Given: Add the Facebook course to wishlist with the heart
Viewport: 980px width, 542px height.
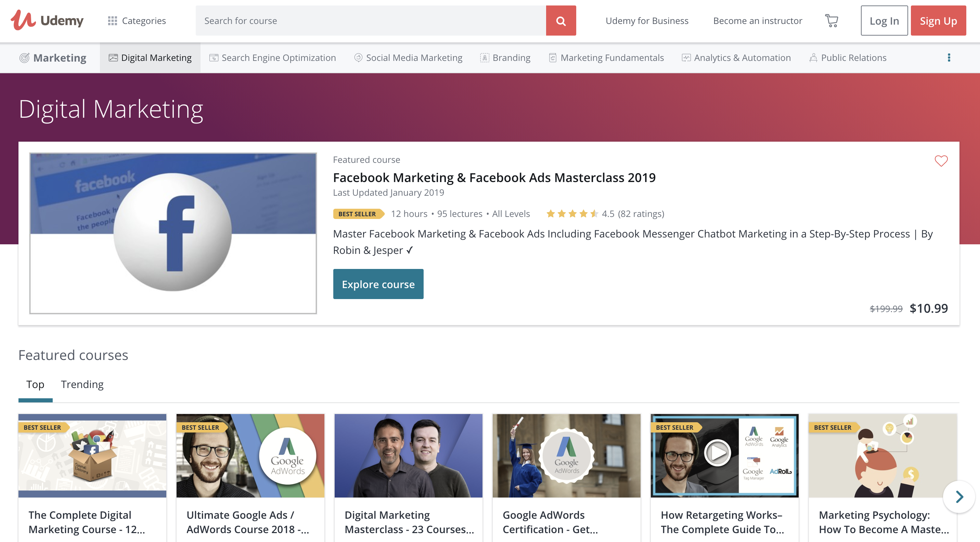Looking at the screenshot, I should coord(941,161).
